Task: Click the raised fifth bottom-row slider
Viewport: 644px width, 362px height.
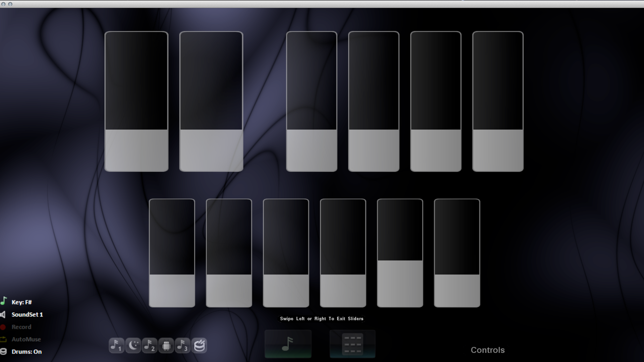Action: (x=400, y=253)
